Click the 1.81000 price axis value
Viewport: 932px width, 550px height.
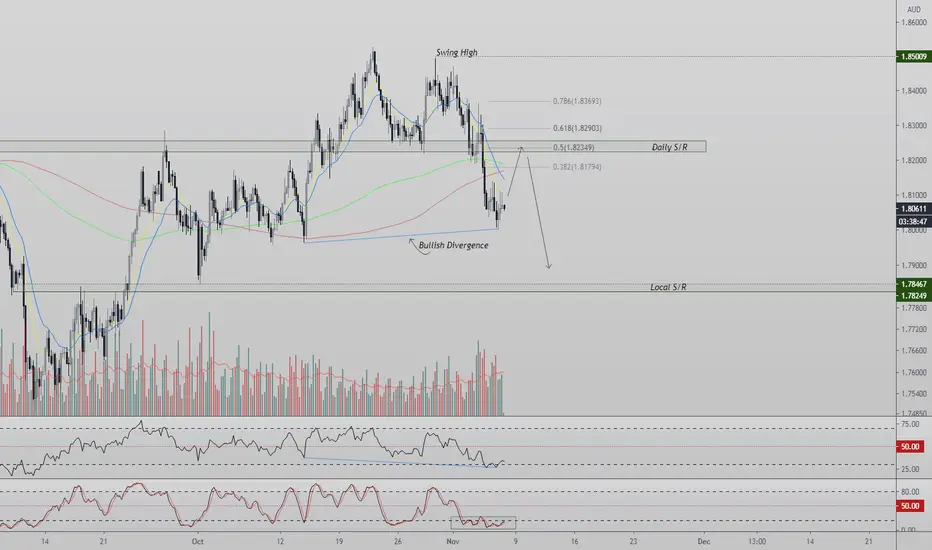coord(914,195)
